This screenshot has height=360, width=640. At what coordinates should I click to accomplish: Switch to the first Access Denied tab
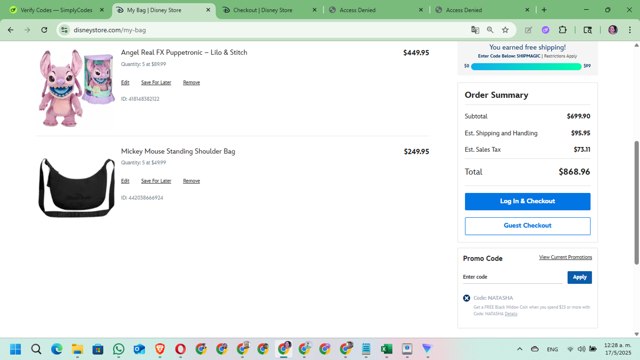tap(358, 10)
